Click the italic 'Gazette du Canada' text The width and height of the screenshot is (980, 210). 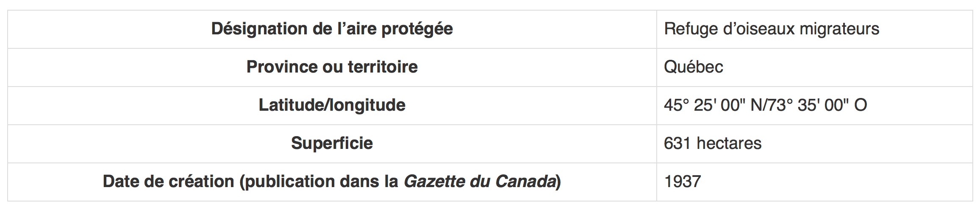[x=480, y=182]
